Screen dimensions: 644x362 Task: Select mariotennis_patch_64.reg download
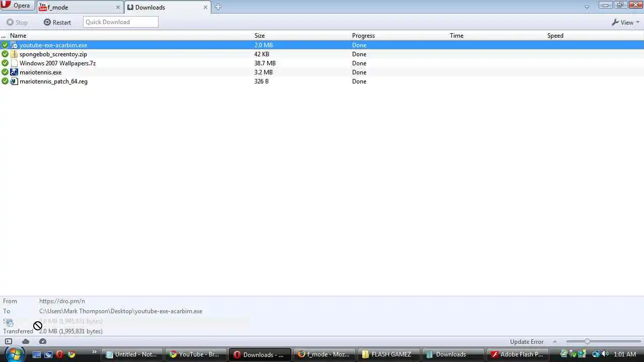point(322,81)
